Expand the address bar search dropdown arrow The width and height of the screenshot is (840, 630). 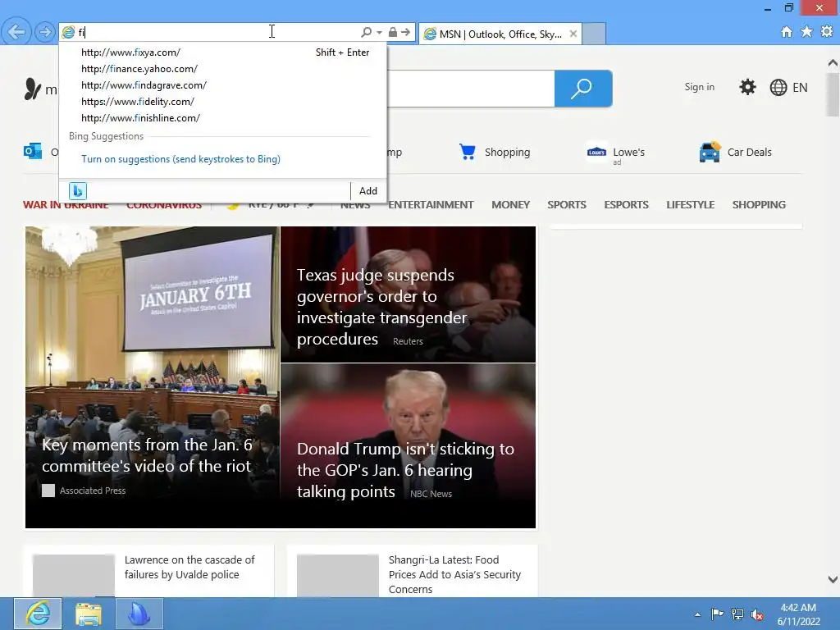(379, 32)
